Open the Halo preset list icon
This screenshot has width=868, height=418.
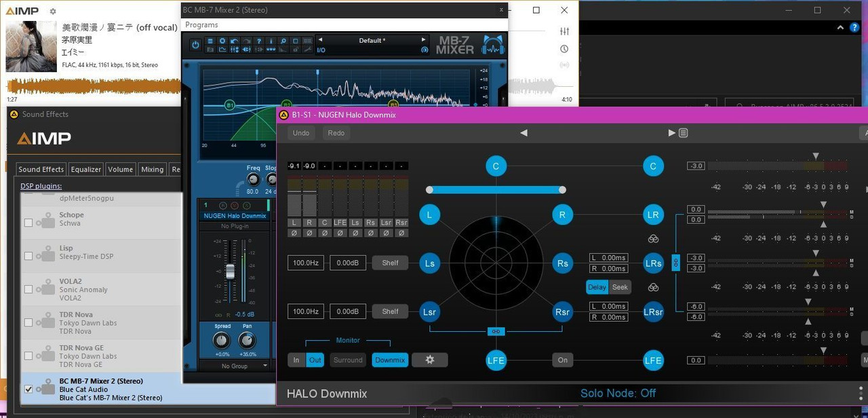click(684, 133)
